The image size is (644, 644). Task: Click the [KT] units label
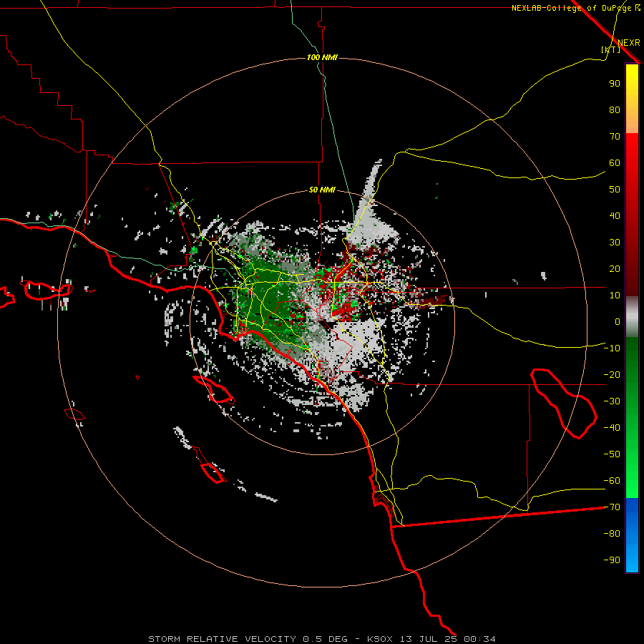pos(610,49)
